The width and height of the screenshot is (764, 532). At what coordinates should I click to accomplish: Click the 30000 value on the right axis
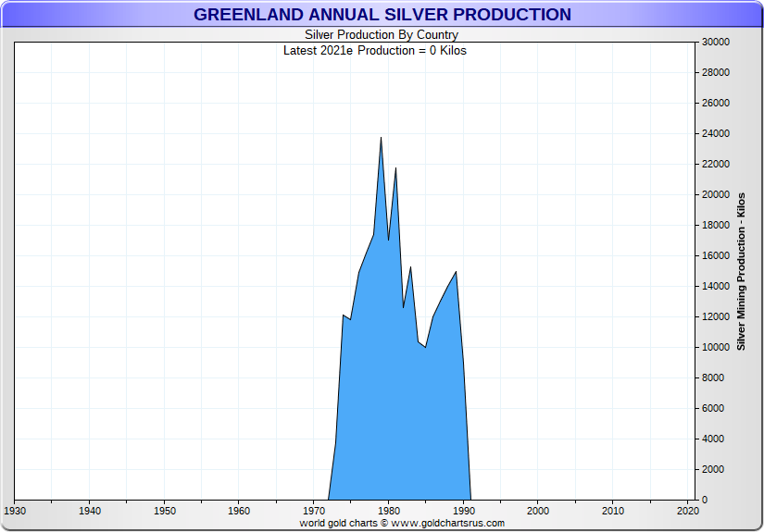(x=717, y=43)
